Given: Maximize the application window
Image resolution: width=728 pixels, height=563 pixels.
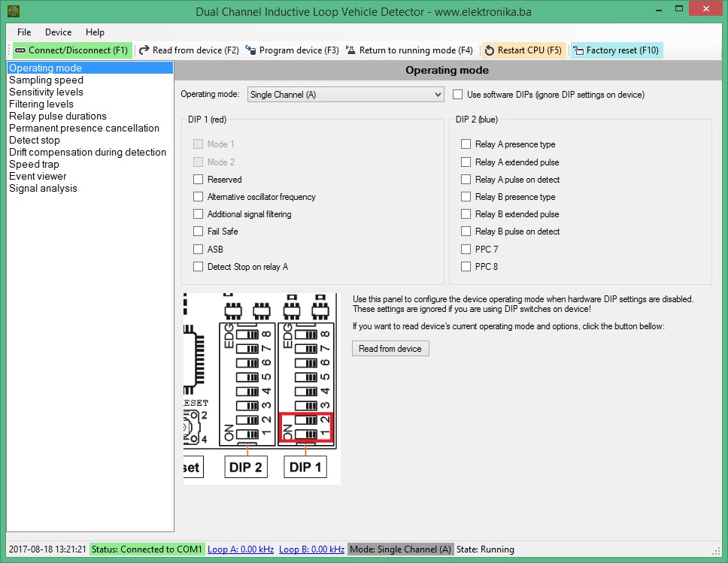Looking at the screenshot, I should tap(679, 9).
